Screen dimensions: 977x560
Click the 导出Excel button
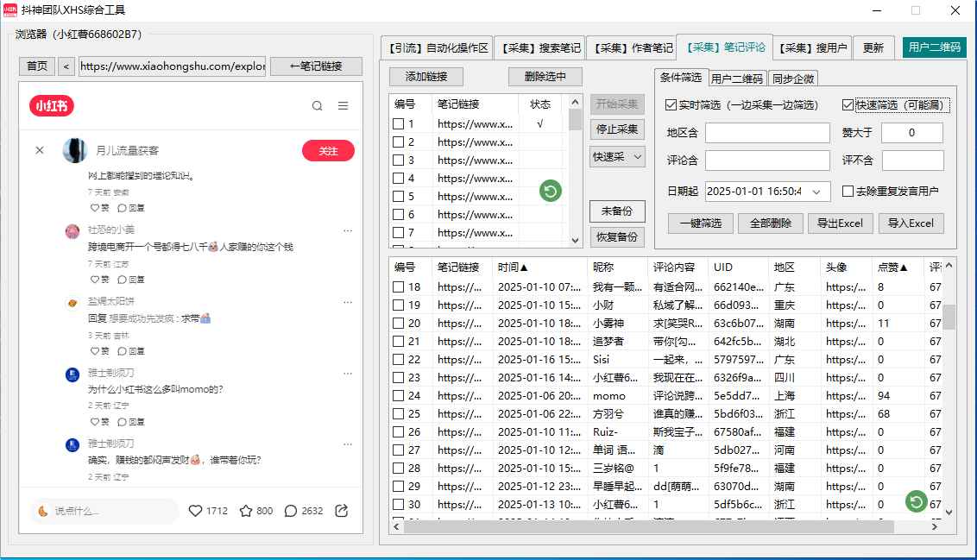[841, 223]
